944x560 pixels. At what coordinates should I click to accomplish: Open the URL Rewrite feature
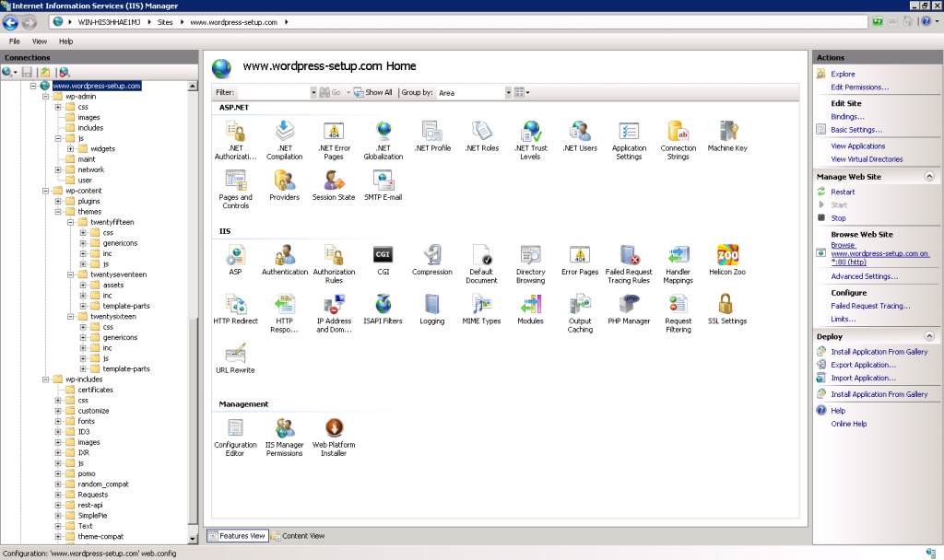tap(235, 358)
